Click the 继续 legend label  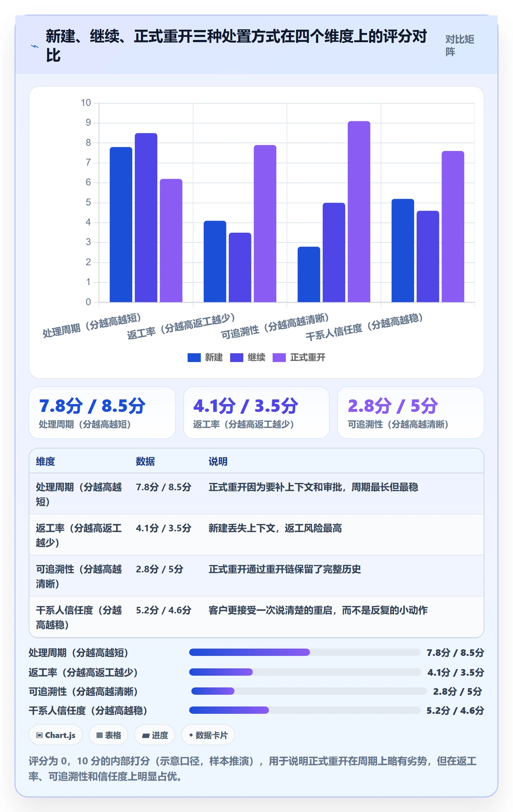(256, 357)
